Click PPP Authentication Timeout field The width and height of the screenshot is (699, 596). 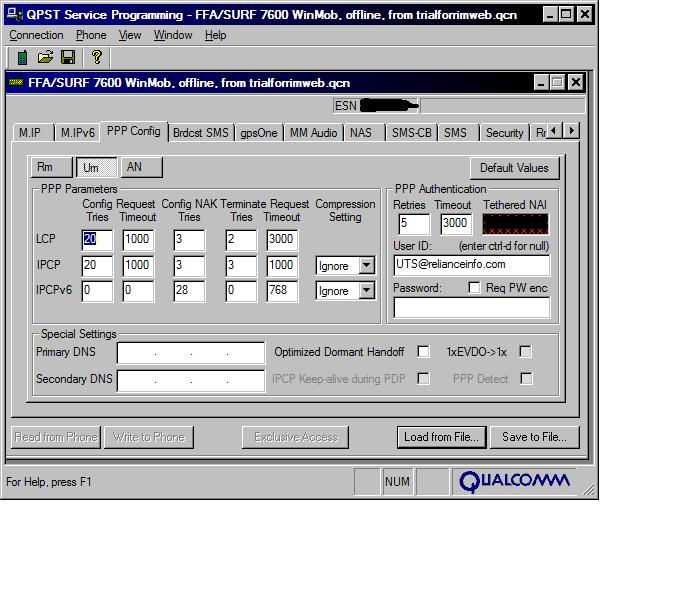[x=456, y=224]
